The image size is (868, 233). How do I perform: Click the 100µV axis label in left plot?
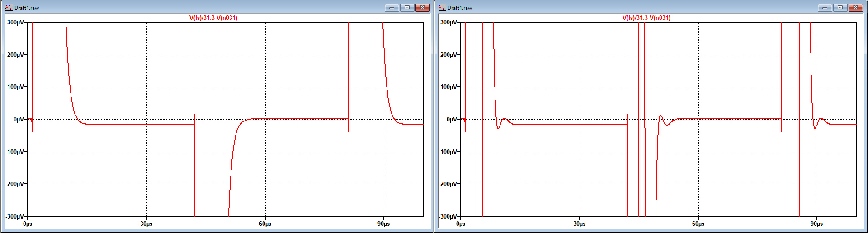[x=15, y=87]
